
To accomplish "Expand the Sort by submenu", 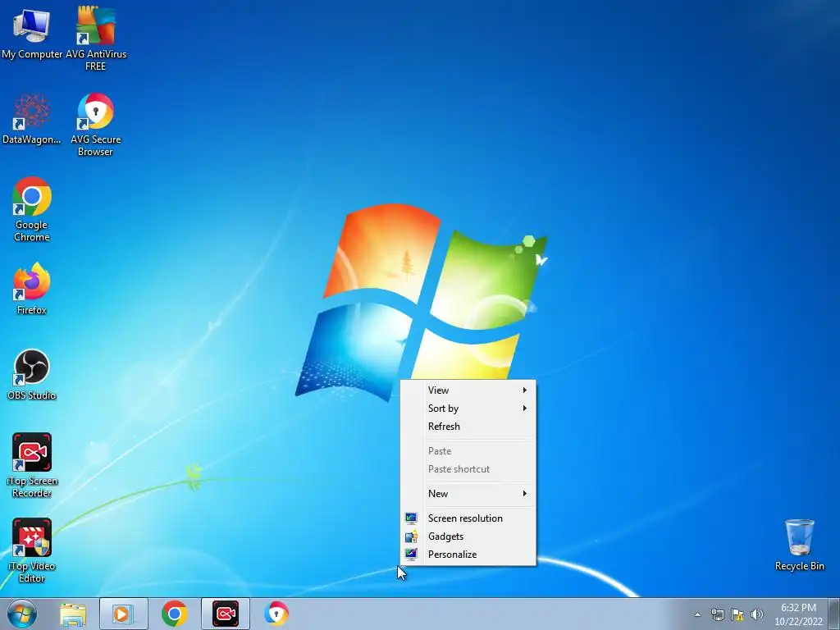I will 468,409.
